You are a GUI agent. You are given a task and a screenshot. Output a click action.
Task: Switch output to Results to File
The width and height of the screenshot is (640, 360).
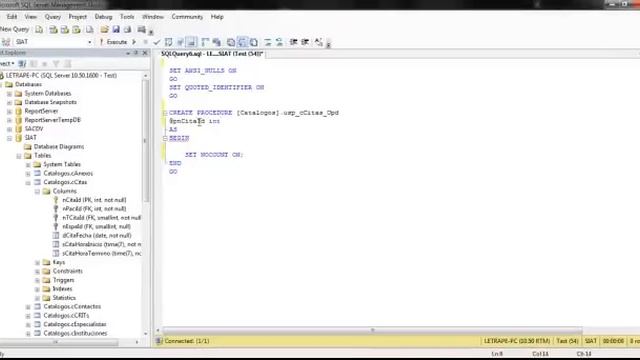[x=254, y=42]
